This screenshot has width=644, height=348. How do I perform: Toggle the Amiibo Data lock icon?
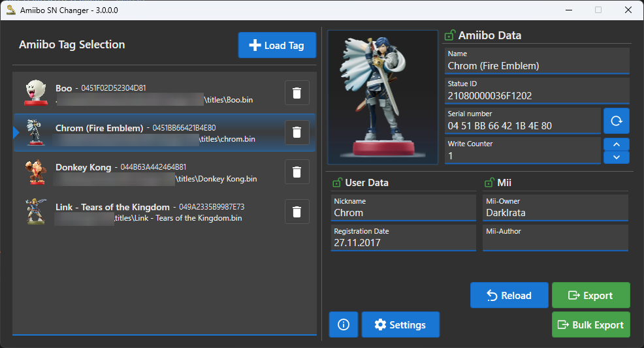pos(450,35)
